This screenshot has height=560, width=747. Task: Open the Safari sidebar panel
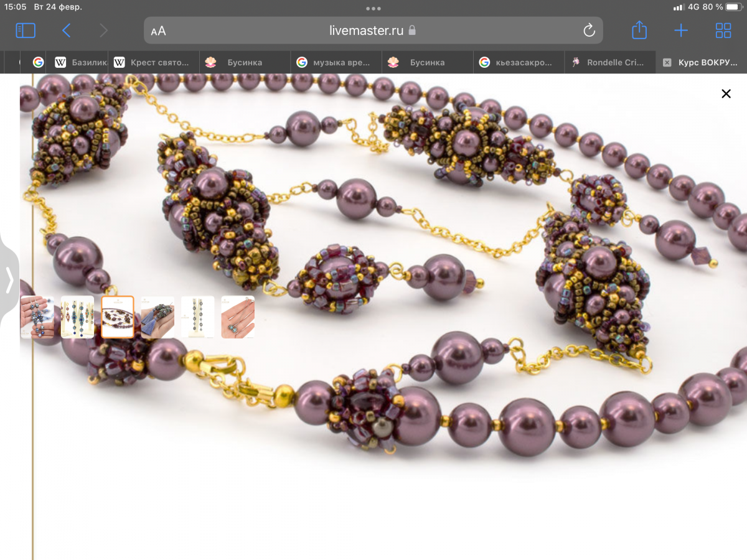click(x=26, y=30)
